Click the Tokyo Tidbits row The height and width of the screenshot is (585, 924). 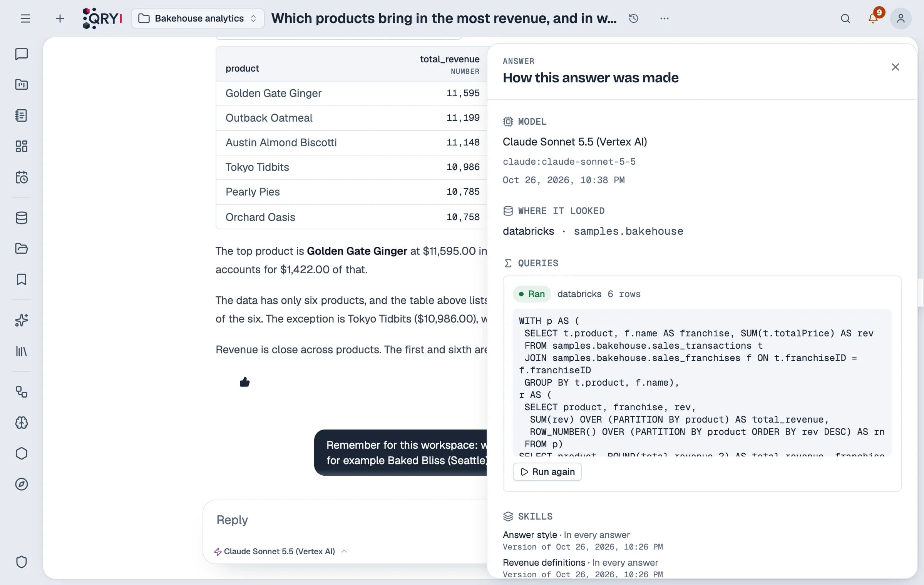coord(352,167)
